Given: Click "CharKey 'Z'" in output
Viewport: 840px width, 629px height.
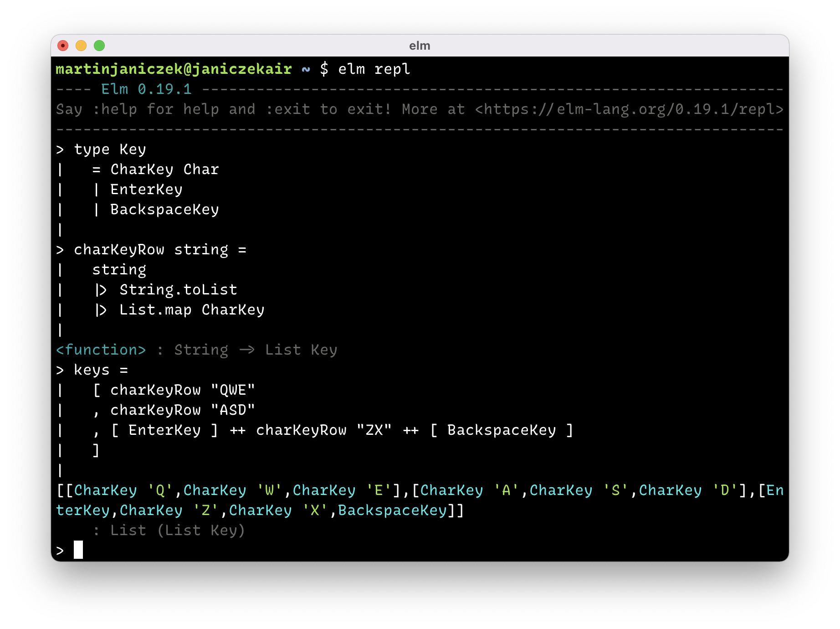Looking at the screenshot, I should [169, 510].
